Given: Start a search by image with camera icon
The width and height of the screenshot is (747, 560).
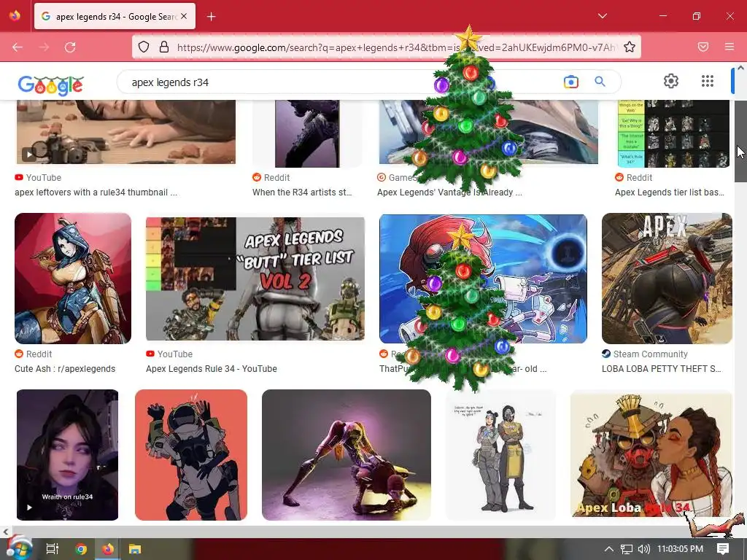Looking at the screenshot, I should (570, 82).
